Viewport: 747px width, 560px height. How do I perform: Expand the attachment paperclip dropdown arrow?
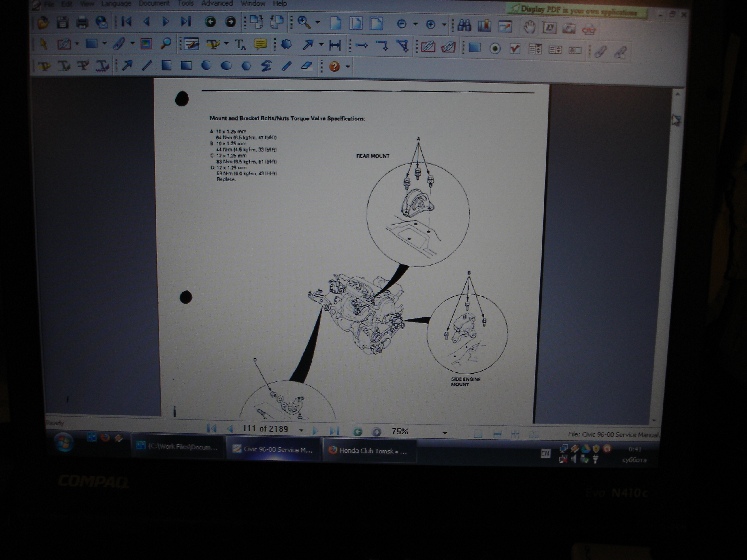coord(132,43)
